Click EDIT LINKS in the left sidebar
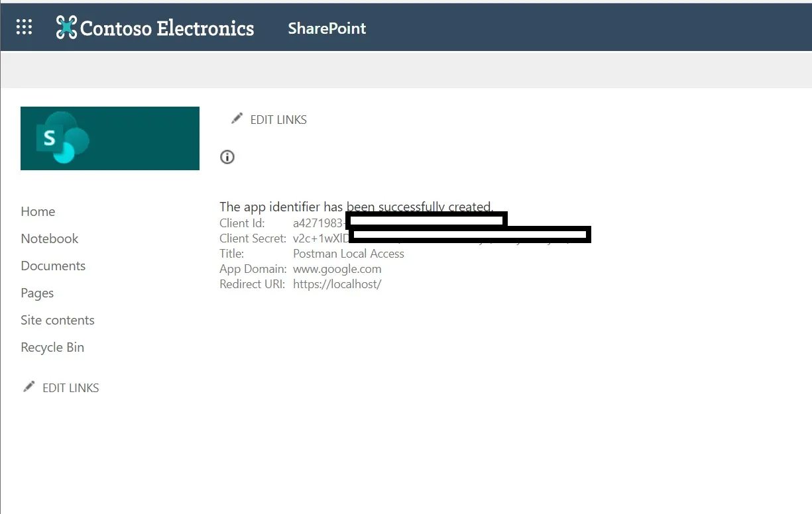The image size is (812, 514). [70, 387]
